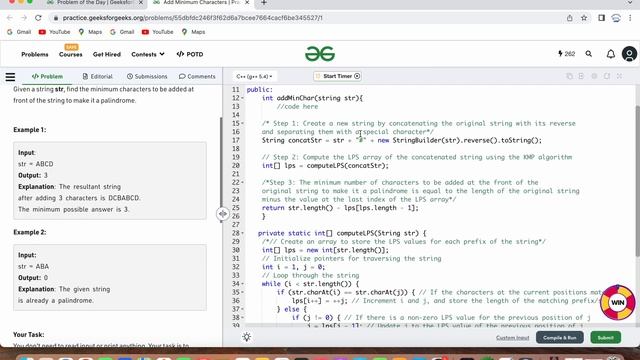Screen dimensions: 640x360
Task: Reload the page
Action: (x=38, y=18)
